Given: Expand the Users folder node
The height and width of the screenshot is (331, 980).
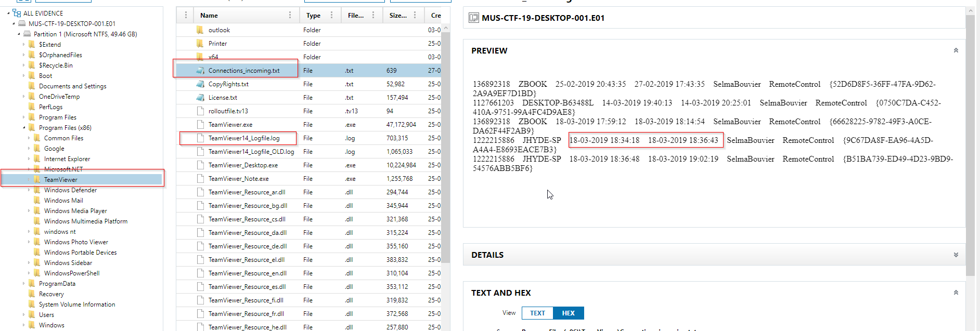Looking at the screenshot, I should (24, 314).
